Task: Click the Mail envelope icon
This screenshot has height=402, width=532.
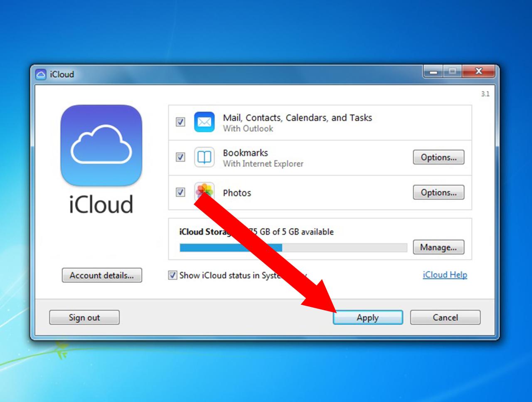Action: pos(204,122)
